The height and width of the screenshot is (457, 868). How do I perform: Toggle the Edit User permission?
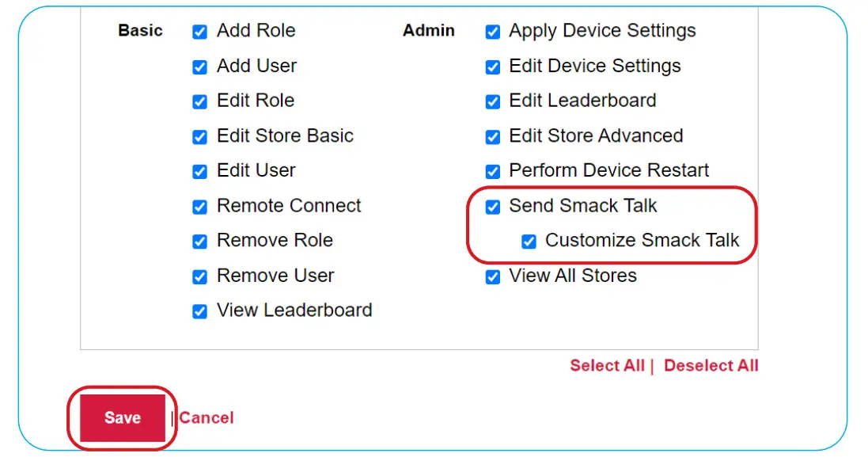coord(199,171)
